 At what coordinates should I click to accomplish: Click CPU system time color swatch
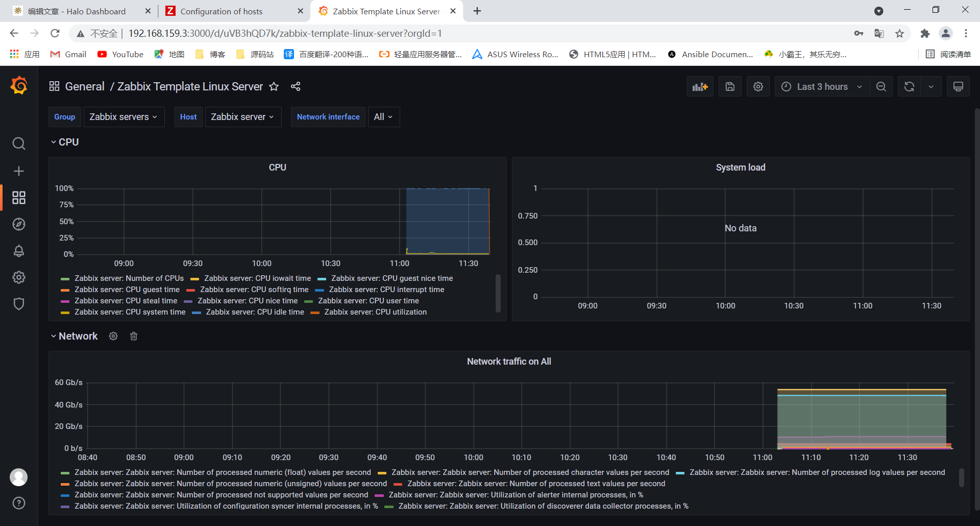coord(65,313)
